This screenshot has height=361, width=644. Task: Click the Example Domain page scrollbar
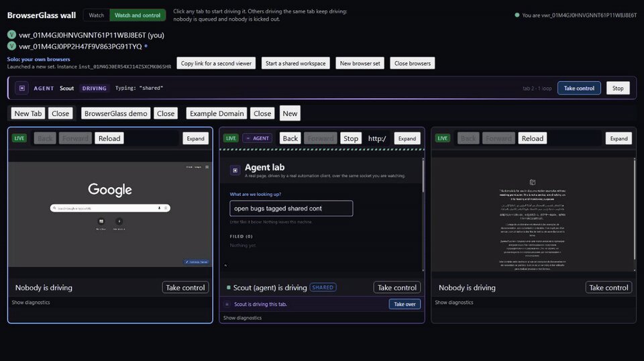[635, 209]
